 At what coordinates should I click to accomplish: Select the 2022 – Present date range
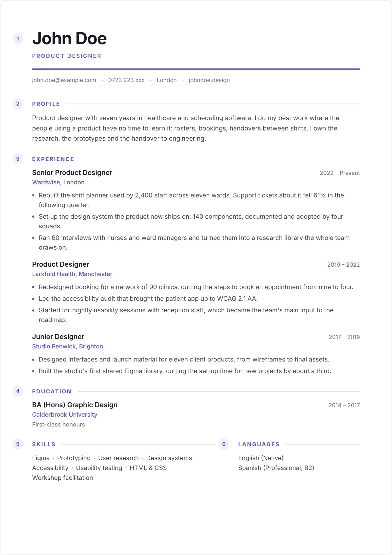[340, 173]
